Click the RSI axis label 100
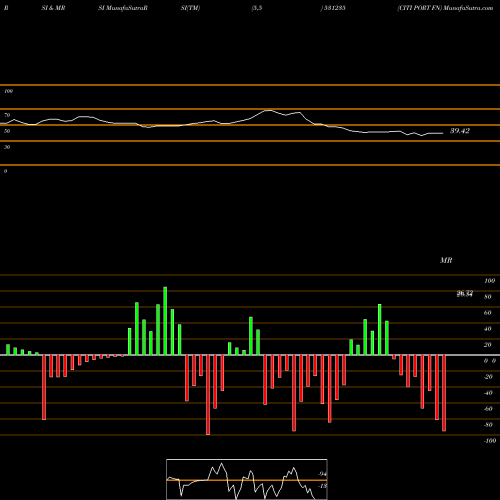500x500 pixels. point(9,91)
